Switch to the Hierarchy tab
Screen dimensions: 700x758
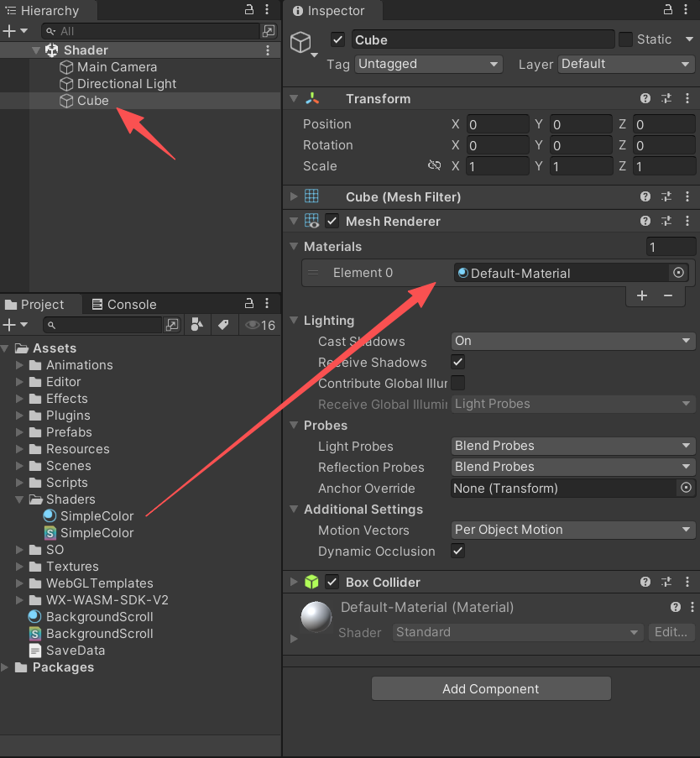[48, 11]
